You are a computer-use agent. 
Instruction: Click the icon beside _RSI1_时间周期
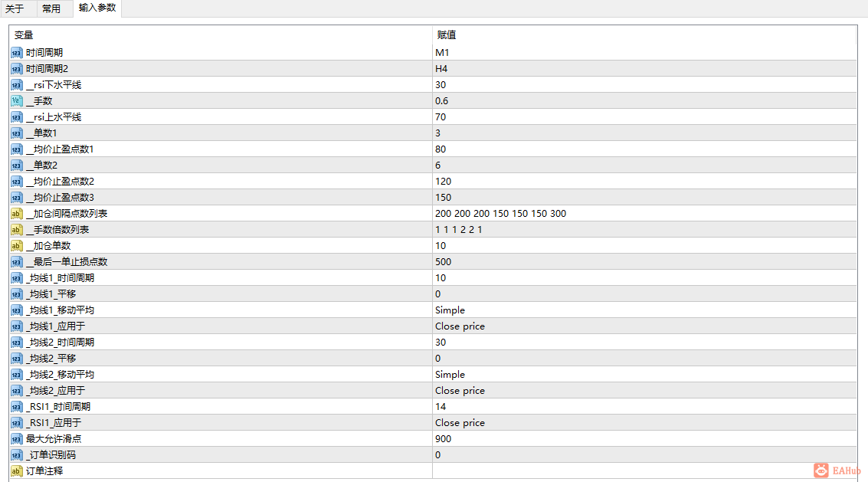pos(17,407)
